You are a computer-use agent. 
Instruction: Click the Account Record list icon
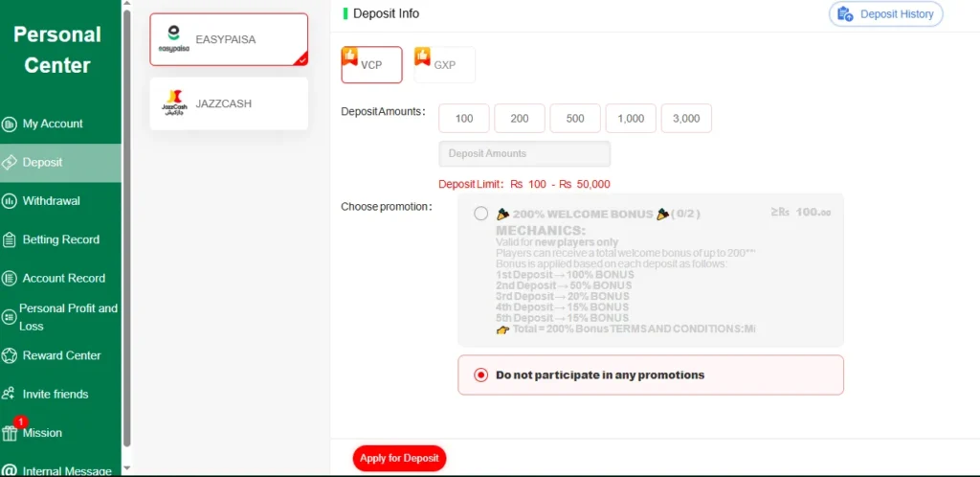coord(10,278)
